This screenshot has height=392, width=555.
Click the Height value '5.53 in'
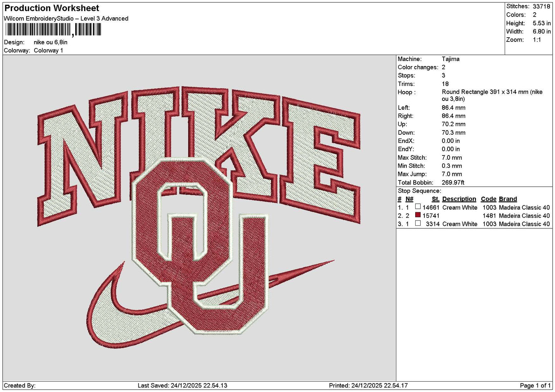(x=542, y=23)
